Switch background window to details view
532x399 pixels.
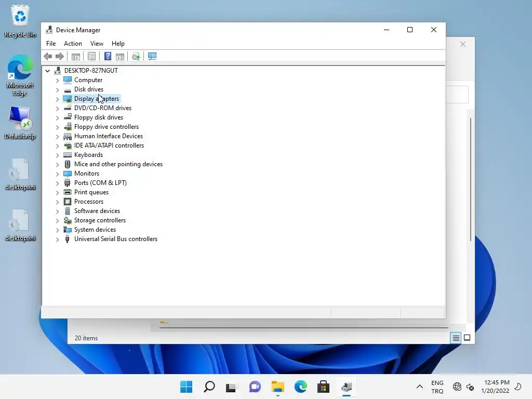click(456, 338)
